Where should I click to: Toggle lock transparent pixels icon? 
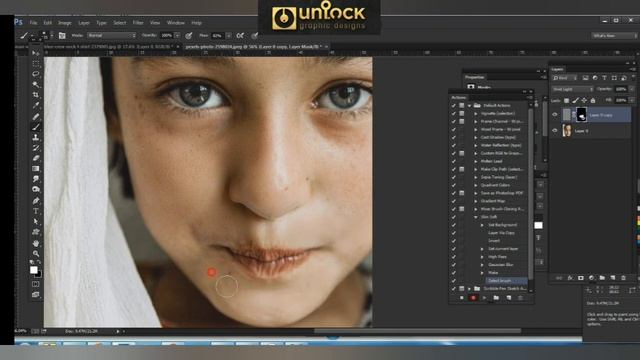[x=567, y=100]
